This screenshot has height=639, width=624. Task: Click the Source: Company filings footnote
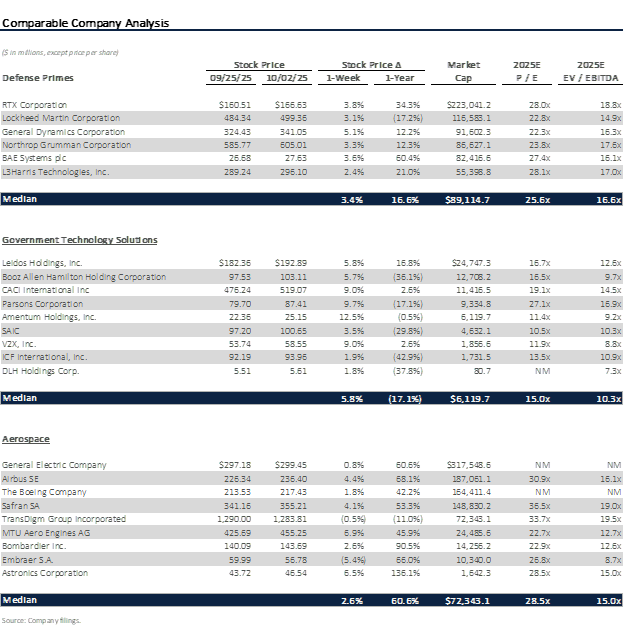41,621
